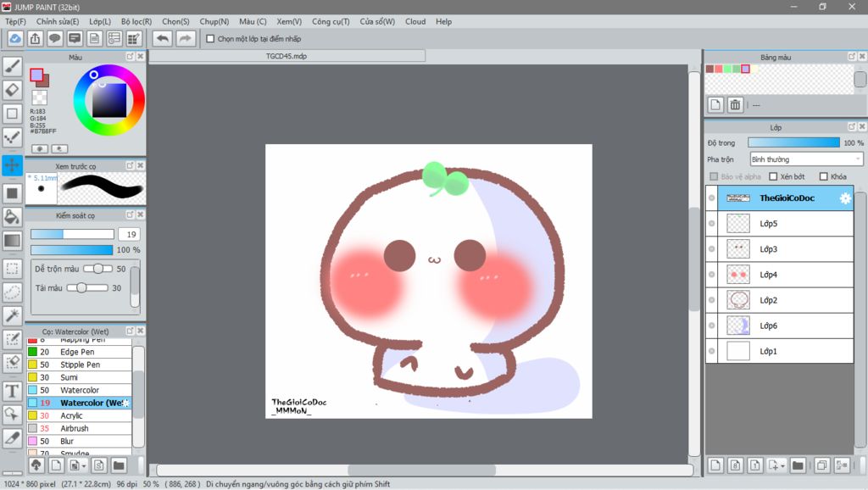Enable the Xén bớt clipping checkbox
Viewport: 868px width, 490px height.
(x=773, y=176)
